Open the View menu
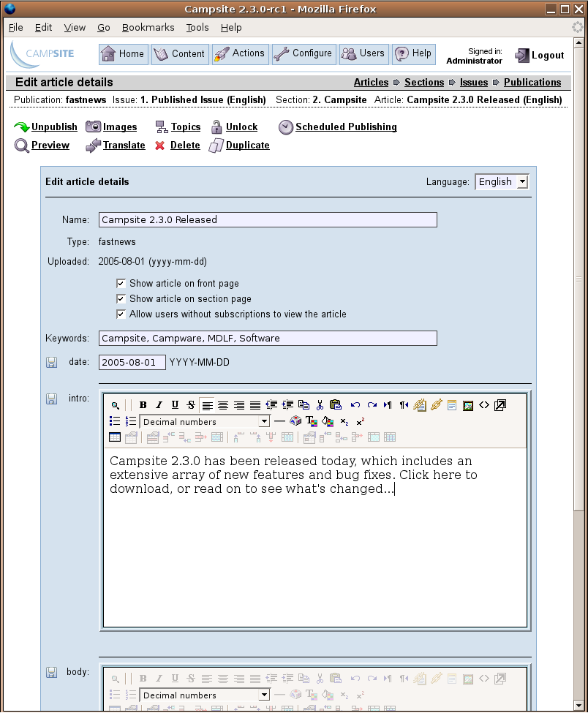 [x=75, y=27]
